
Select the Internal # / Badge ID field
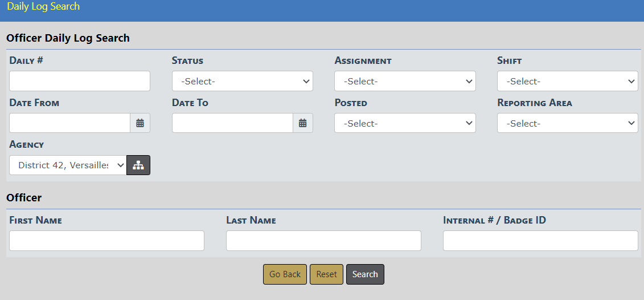coord(540,241)
